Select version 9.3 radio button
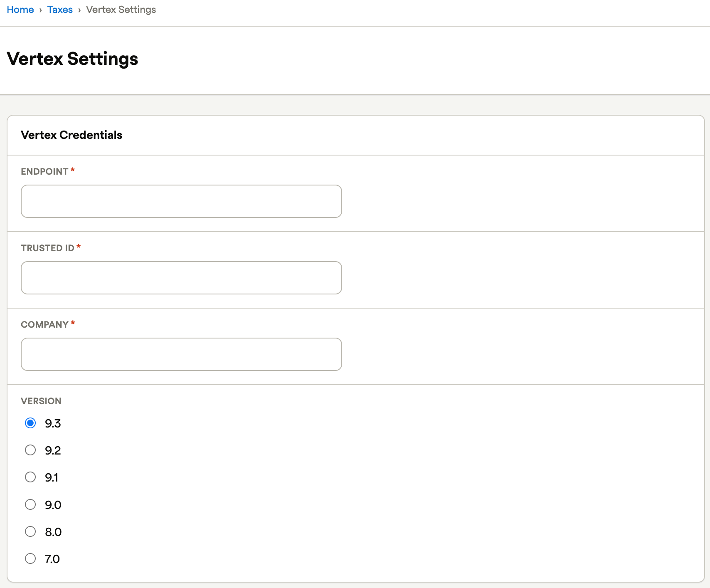710x588 pixels. (x=30, y=423)
